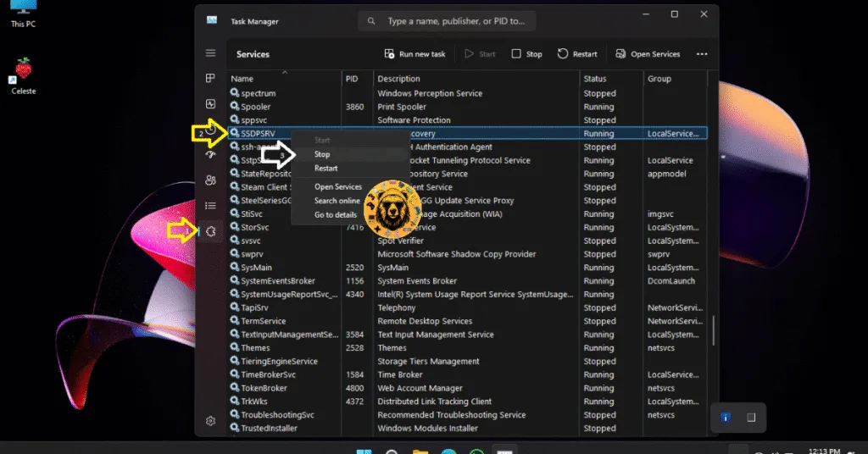Click the square icon in the tray overflow
868x454 pixels.
(751, 418)
